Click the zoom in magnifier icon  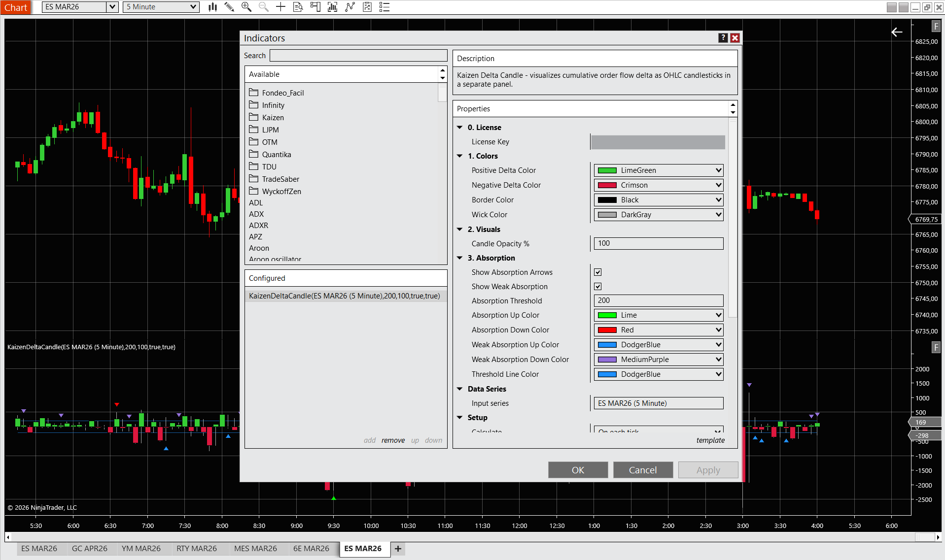pyautogui.click(x=246, y=7)
